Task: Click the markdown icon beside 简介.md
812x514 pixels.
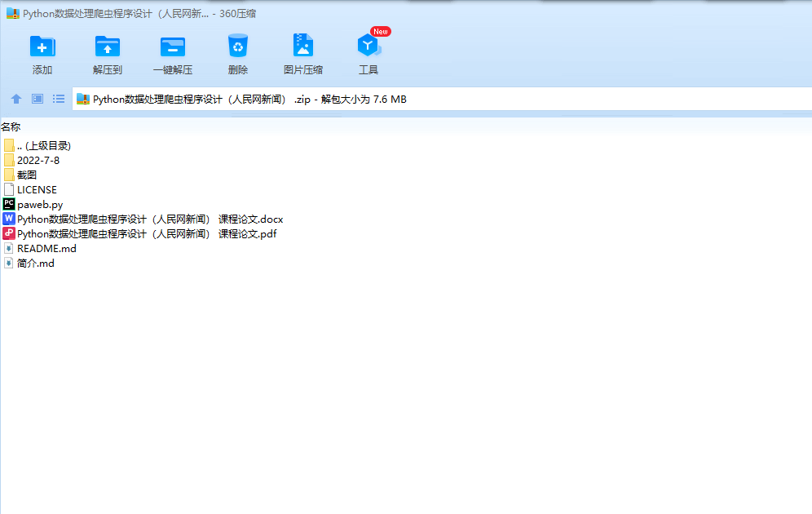Action: click(9, 263)
